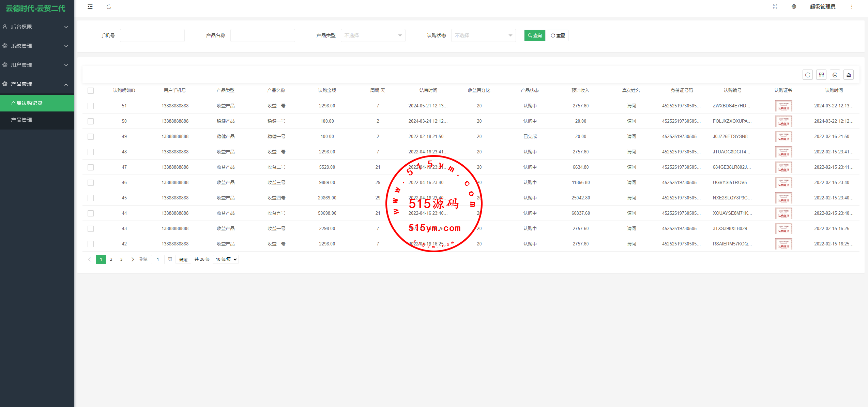Enter fullscreen using the expand icon
Viewport: 868px width, 407px height.
(775, 7)
